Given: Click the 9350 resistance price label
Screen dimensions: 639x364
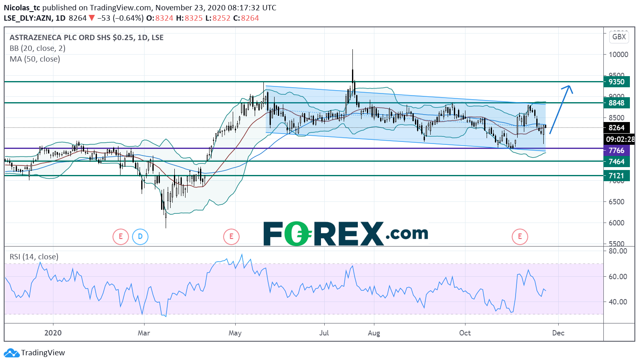Looking at the screenshot, I should (616, 82).
